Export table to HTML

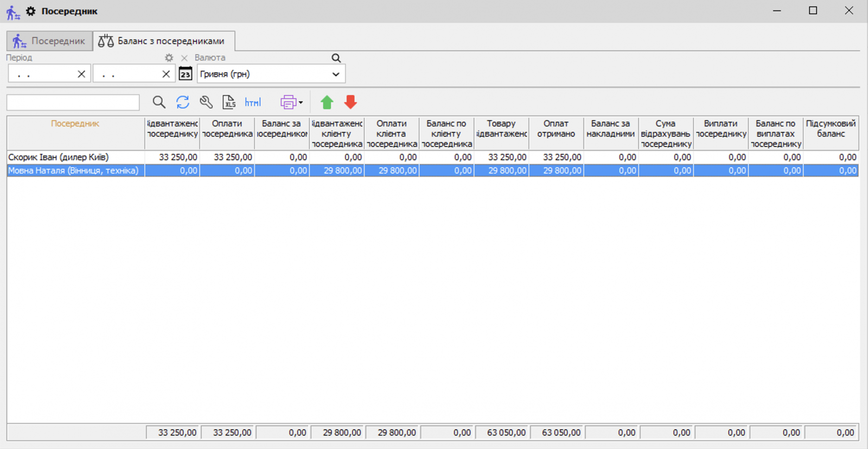(x=253, y=102)
